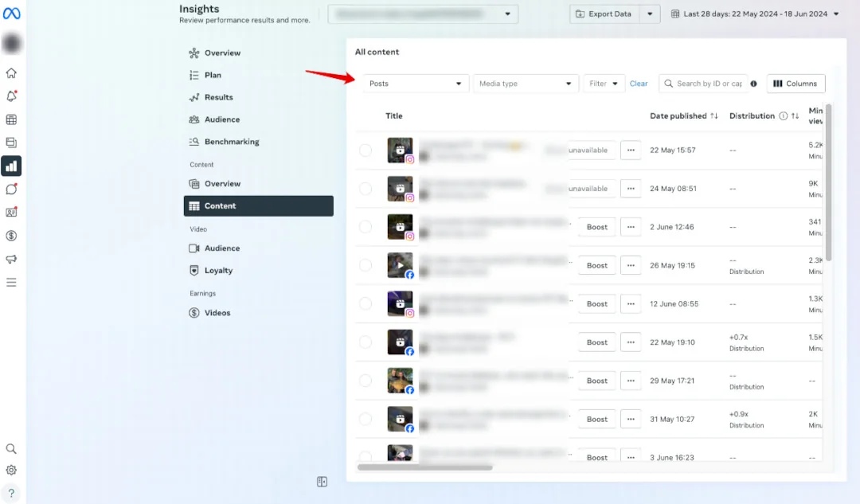Viewport: 860px width, 504px height.
Task: Open the Results menu item
Action: pyautogui.click(x=258, y=97)
